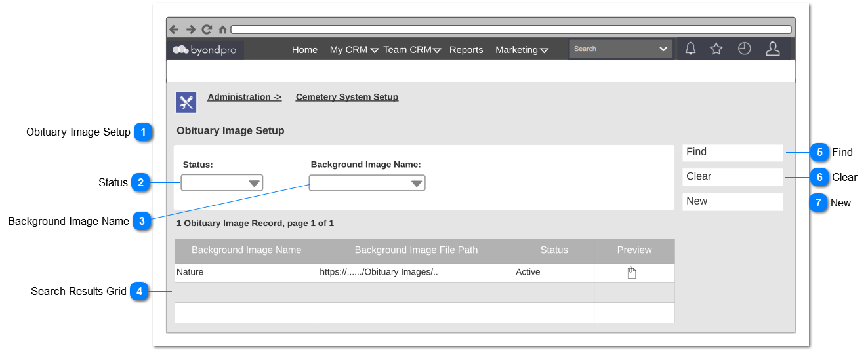Click the Administration tools icon
This screenshot has width=868, height=352.
tap(186, 102)
